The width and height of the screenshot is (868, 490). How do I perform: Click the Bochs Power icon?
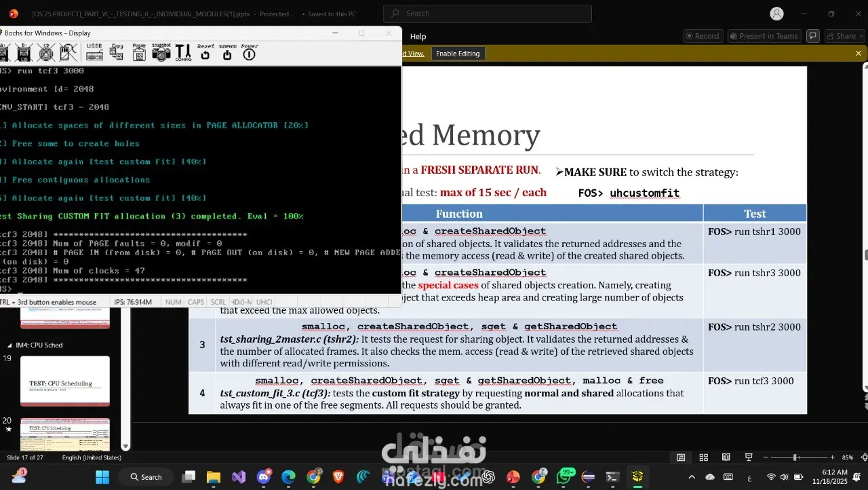(x=250, y=52)
